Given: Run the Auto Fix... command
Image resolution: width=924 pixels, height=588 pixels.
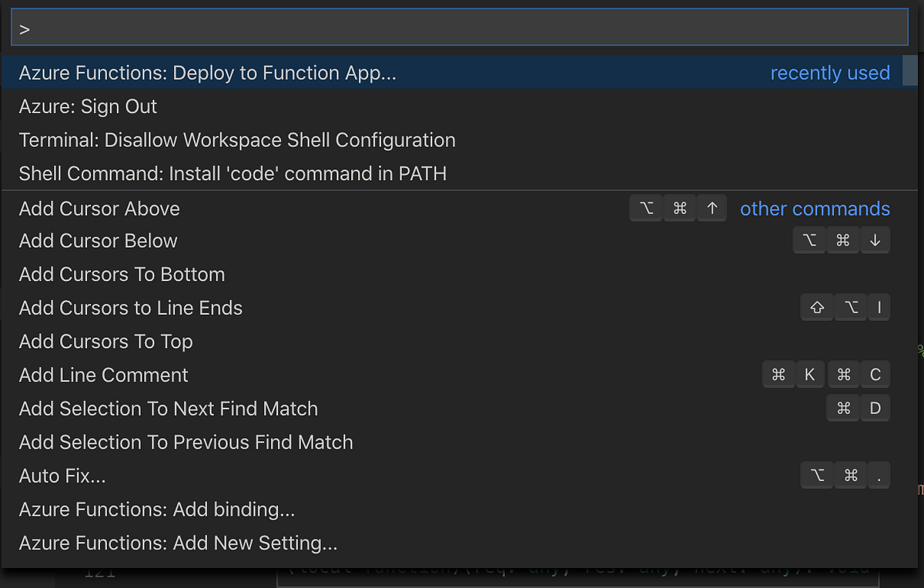Looking at the screenshot, I should 62,476.
